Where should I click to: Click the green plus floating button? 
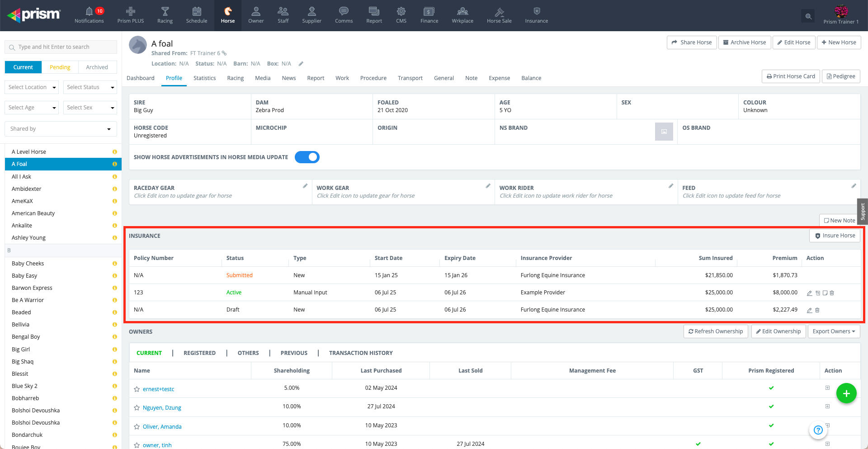[846, 393]
